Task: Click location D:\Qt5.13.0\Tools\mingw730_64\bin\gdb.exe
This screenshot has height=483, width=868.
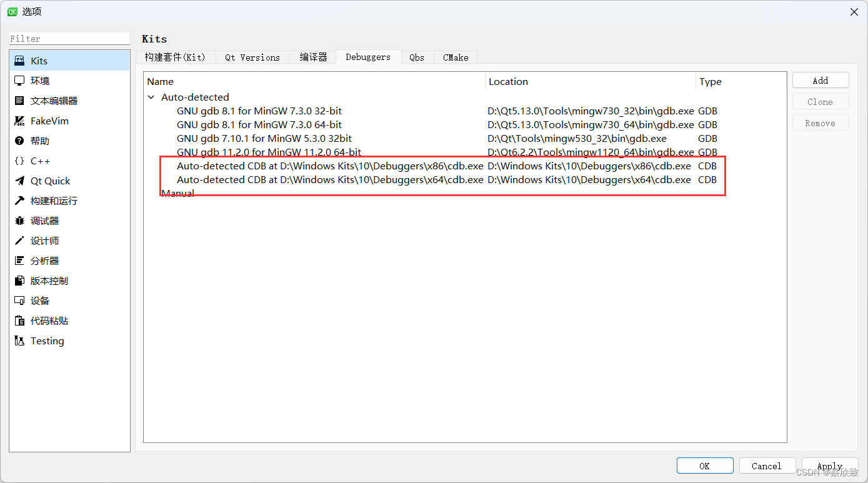Action: 591,124
